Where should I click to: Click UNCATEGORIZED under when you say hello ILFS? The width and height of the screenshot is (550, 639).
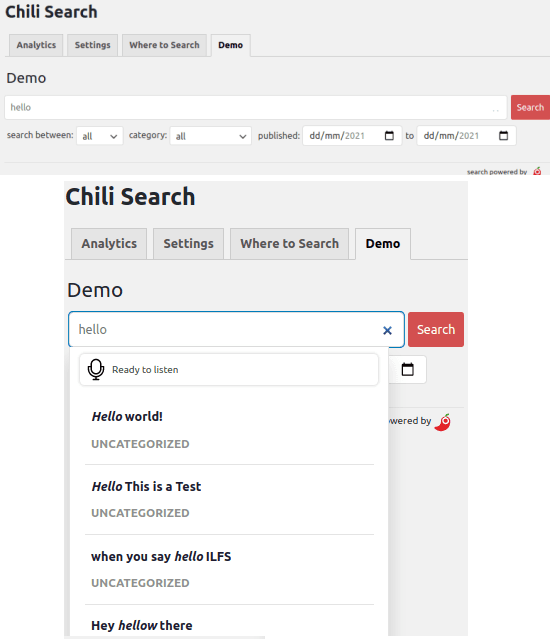[140, 583]
